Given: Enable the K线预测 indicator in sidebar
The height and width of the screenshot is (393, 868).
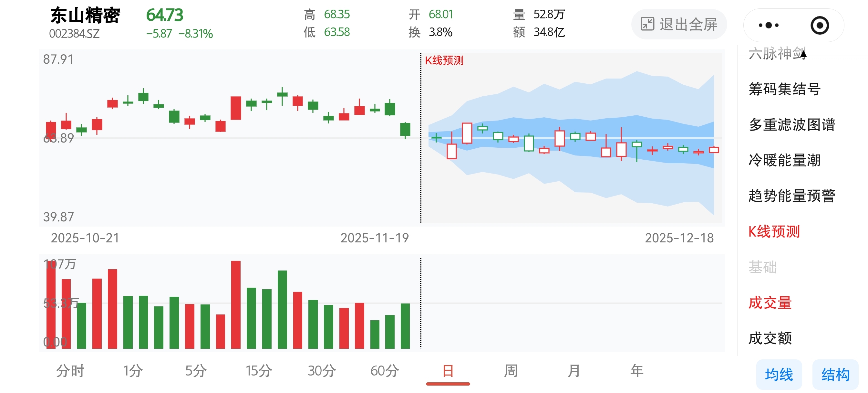Looking at the screenshot, I should (x=774, y=231).
